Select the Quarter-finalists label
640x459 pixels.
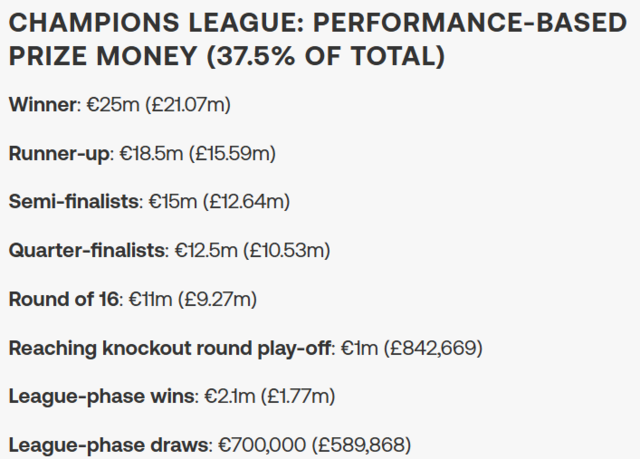(87, 250)
